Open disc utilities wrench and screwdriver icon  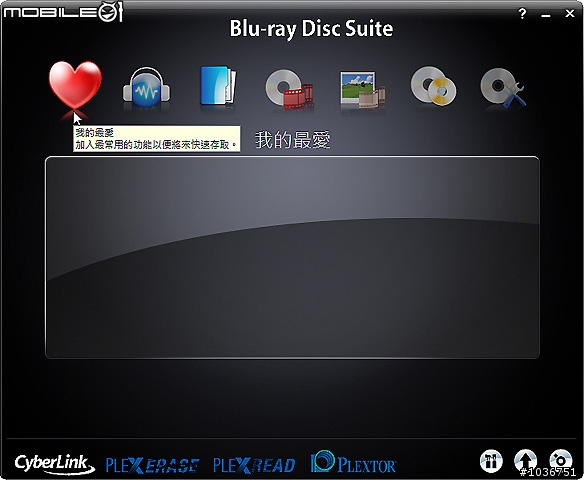coord(503,88)
